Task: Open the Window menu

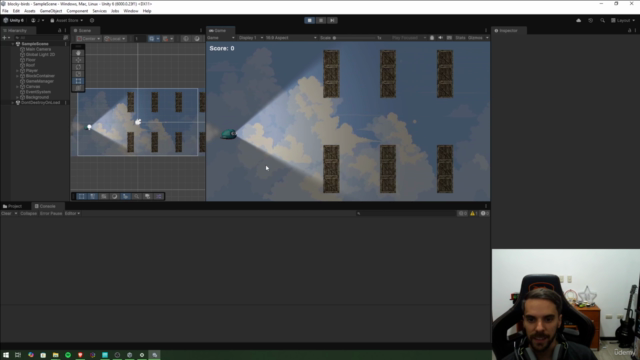Action: [x=131, y=11]
